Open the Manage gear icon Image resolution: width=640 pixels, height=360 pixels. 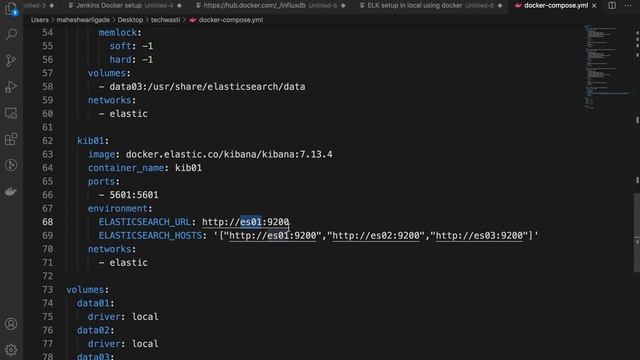11,350
